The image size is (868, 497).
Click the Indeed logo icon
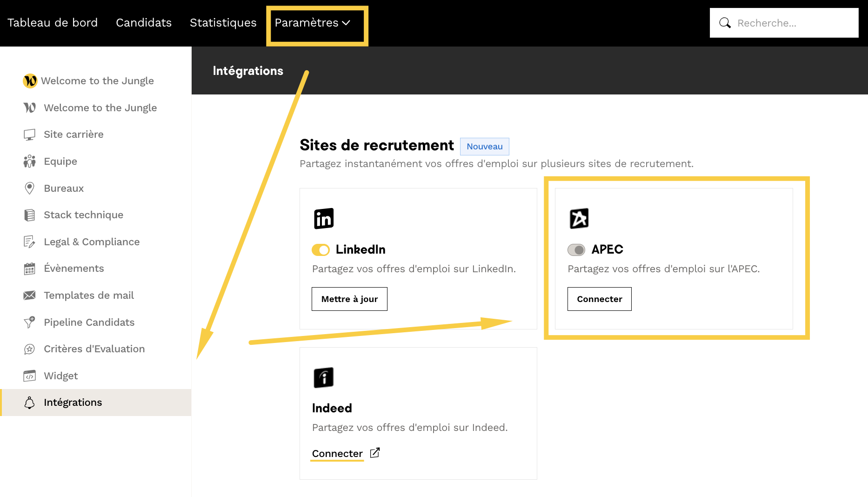[x=324, y=377]
